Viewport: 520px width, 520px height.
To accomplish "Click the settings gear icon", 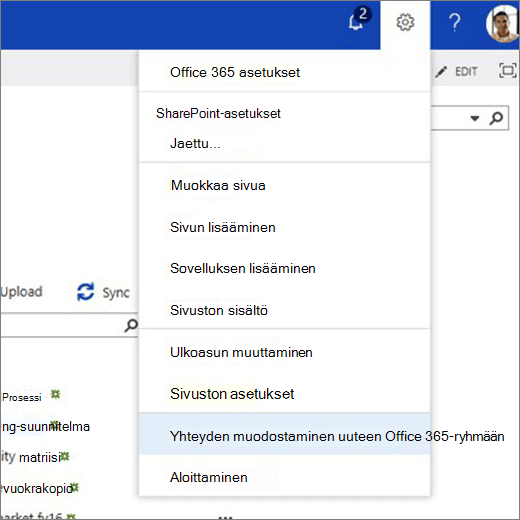I will pos(405,22).
